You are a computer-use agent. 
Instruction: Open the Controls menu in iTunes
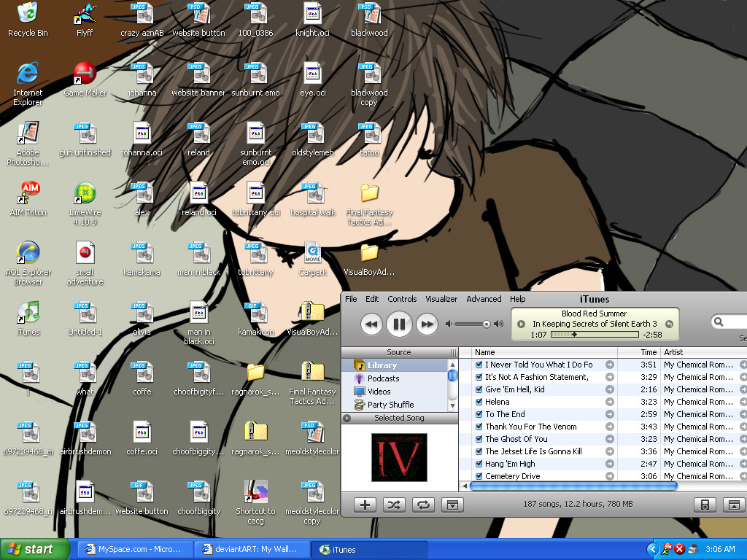402,299
